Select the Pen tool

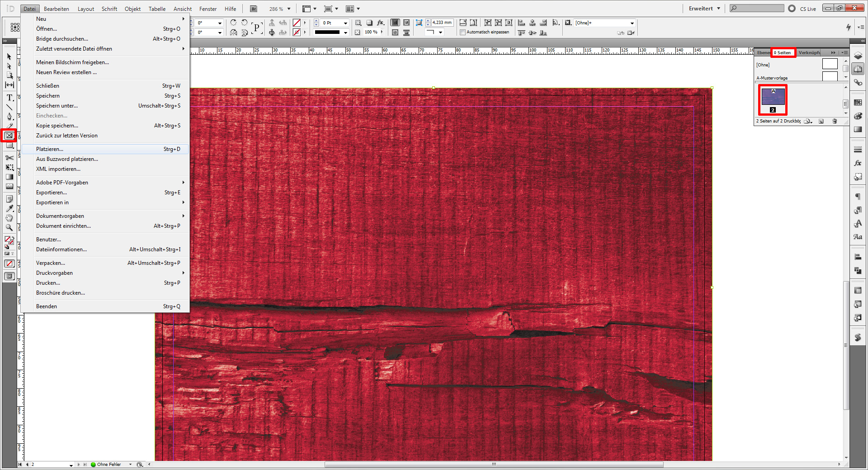click(9, 116)
